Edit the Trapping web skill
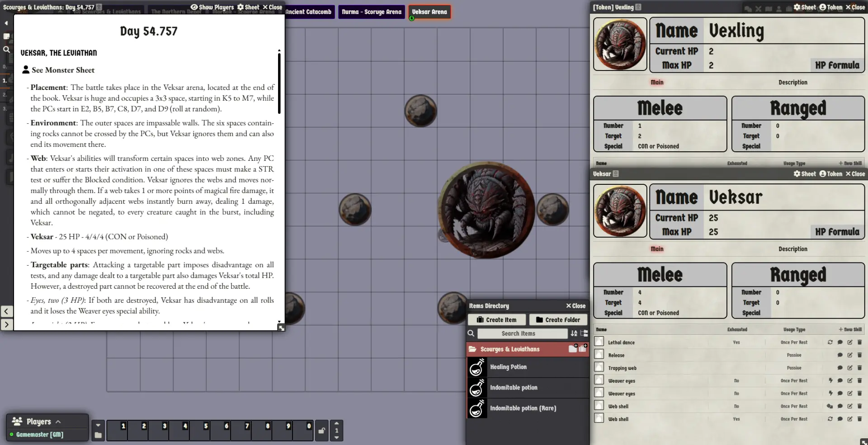This screenshot has width=868, height=445. coord(849,368)
